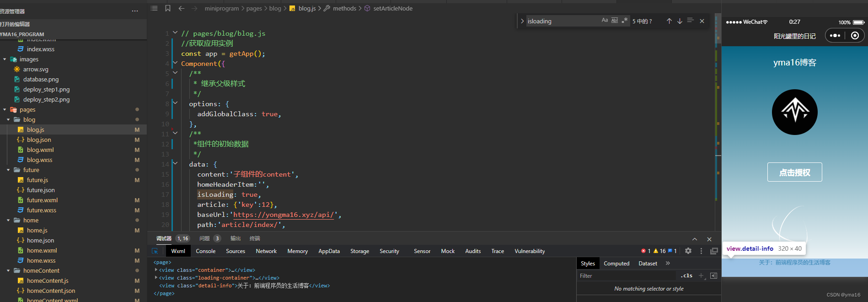Expand replace toggle in the find widget
The width and height of the screenshot is (868, 302).
[522, 21]
